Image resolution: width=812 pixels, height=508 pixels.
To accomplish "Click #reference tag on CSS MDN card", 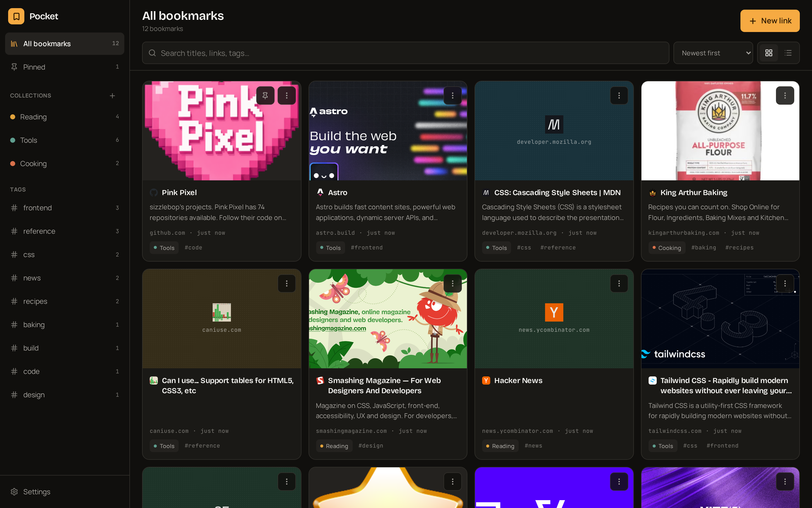I will point(558,248).
